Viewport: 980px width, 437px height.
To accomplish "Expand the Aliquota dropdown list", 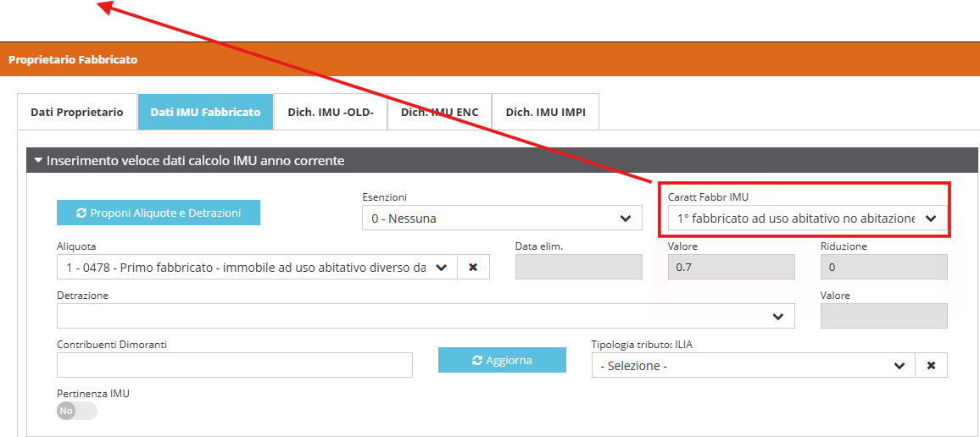I will pyautogui.click(x=441, y=267).
